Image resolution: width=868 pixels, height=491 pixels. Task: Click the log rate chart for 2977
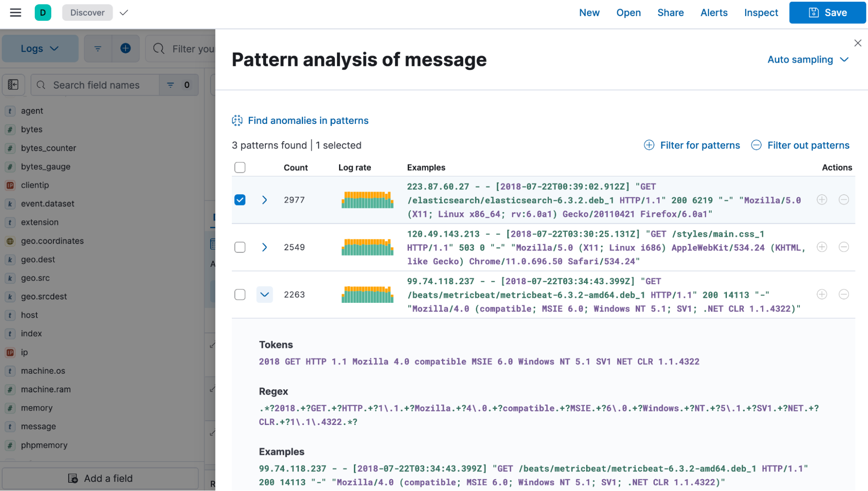pyautogui.click(x=367, y=200)
